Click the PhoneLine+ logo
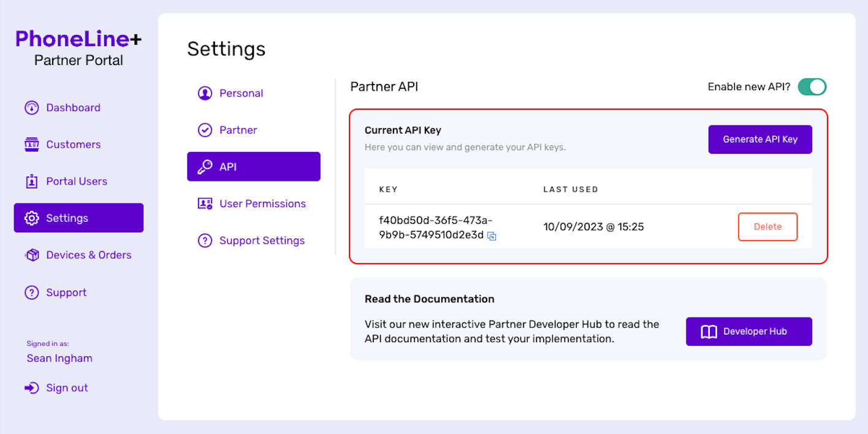The height and width of the screenshot is (434, 868). (78, 39)
